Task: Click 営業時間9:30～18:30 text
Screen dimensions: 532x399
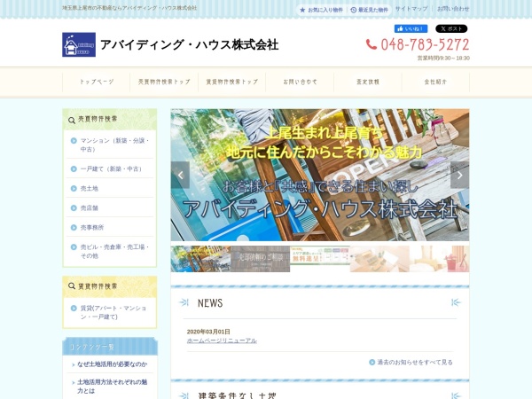Action: pyautogui.click(x=443, y=58)
